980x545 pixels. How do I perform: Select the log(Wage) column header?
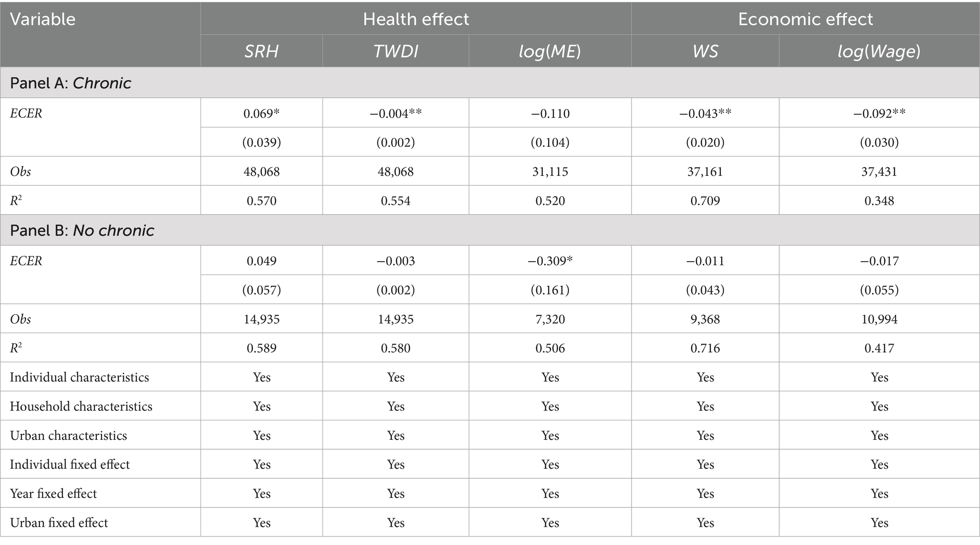pyautogui.click(x=879, y=51)
